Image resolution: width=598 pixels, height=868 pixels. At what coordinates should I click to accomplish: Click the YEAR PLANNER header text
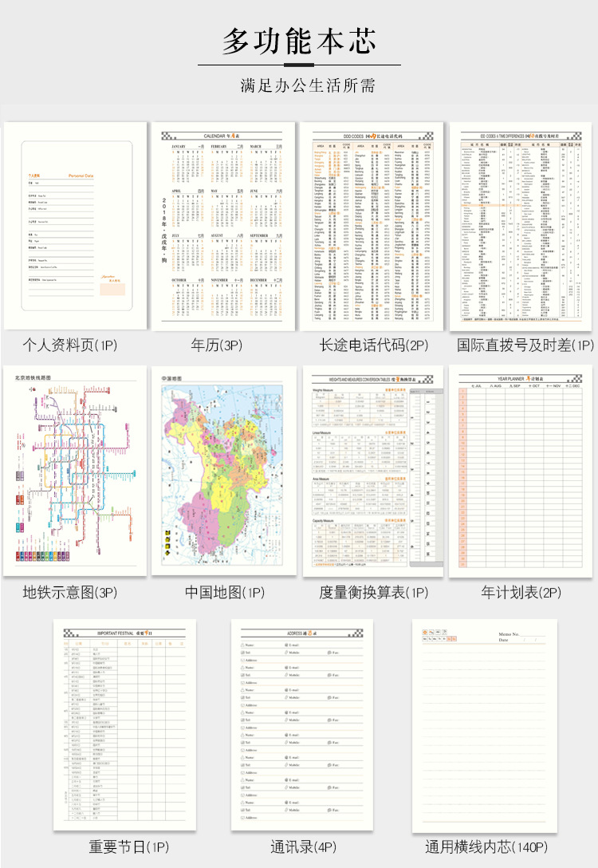[x=520, y=379]
